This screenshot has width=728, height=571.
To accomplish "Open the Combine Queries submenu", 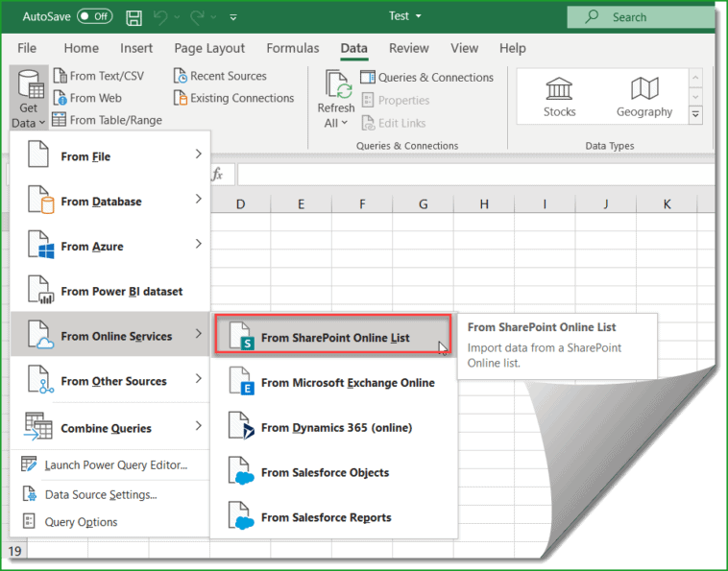I will 110,427.
